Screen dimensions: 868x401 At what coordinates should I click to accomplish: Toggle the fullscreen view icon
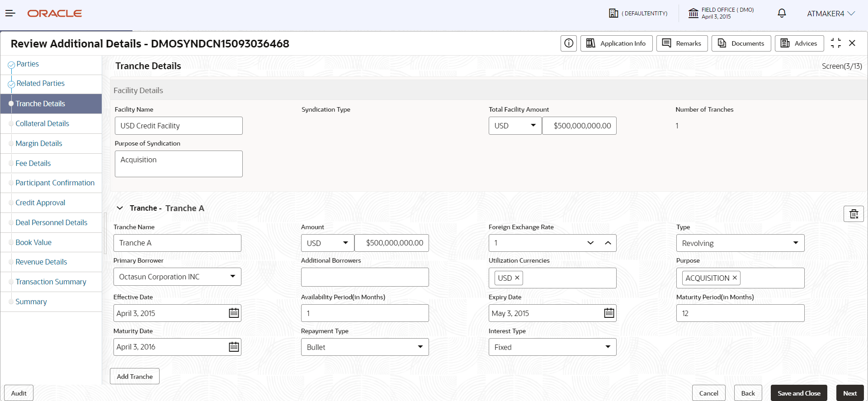[x=836, y=43]
